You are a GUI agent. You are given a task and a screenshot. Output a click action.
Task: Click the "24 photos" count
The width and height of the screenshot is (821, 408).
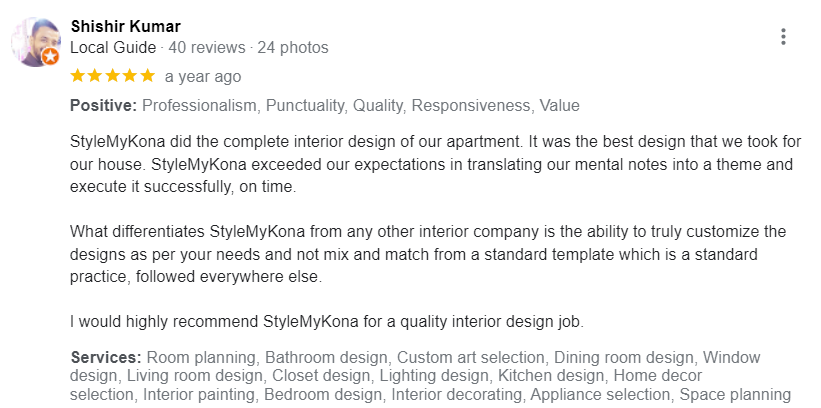293,47
